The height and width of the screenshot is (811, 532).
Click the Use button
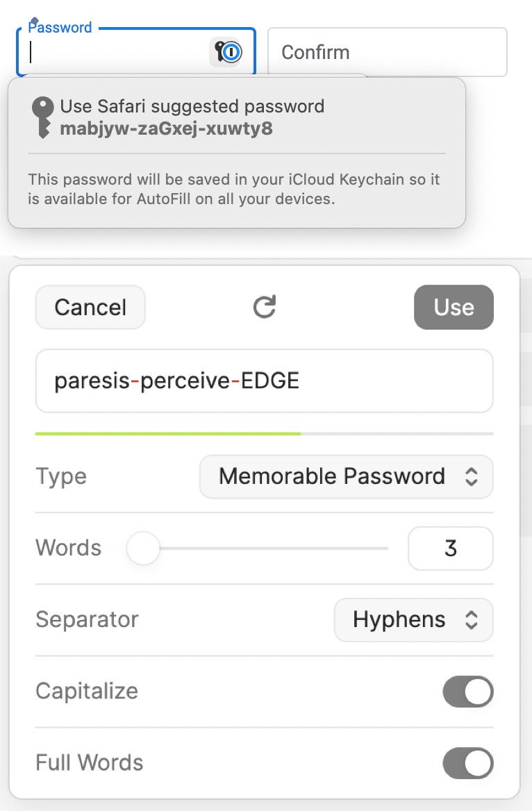[454, 307]
